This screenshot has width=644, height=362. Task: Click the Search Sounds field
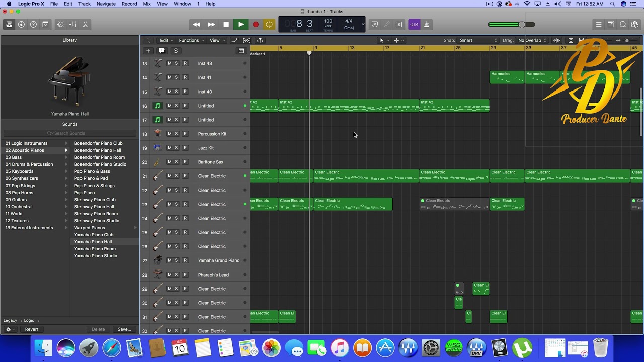coord(70,133)
